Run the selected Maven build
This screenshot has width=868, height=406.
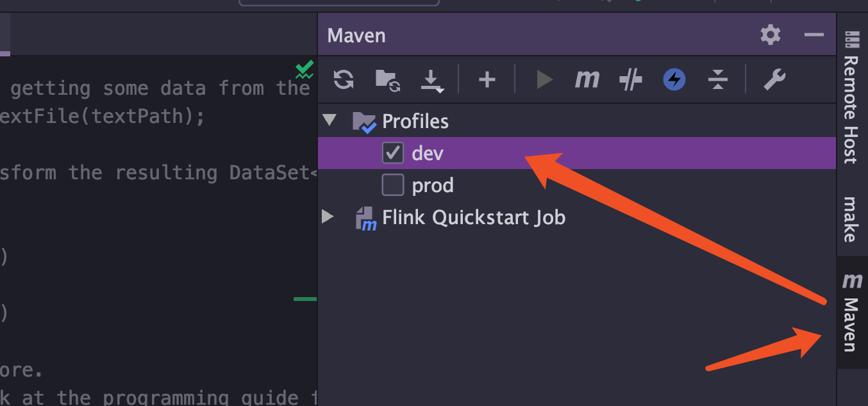point(544,80)
